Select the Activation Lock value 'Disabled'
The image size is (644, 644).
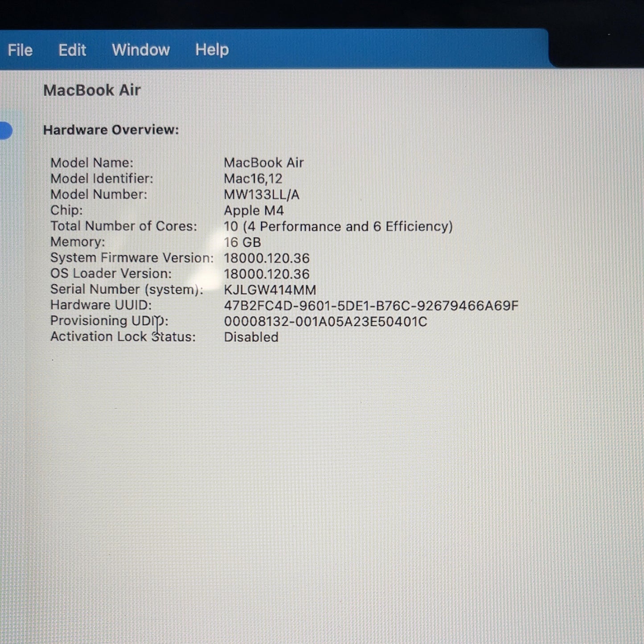(x=251, y=337)
